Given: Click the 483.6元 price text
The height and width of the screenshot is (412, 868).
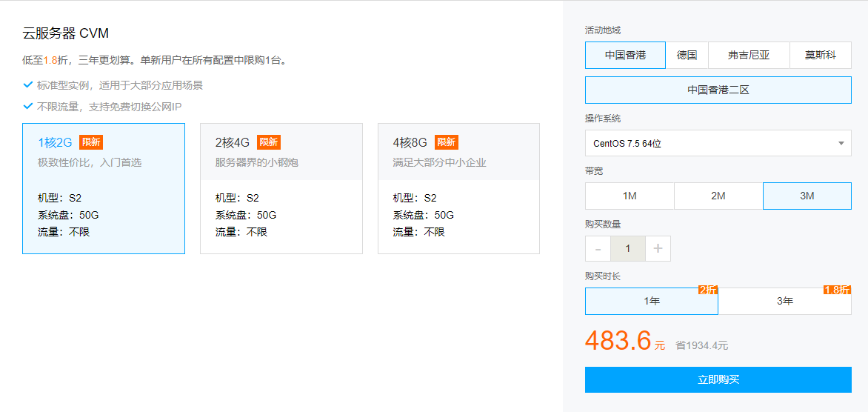Looking at the screenshot, I should [x=625, y=341].
